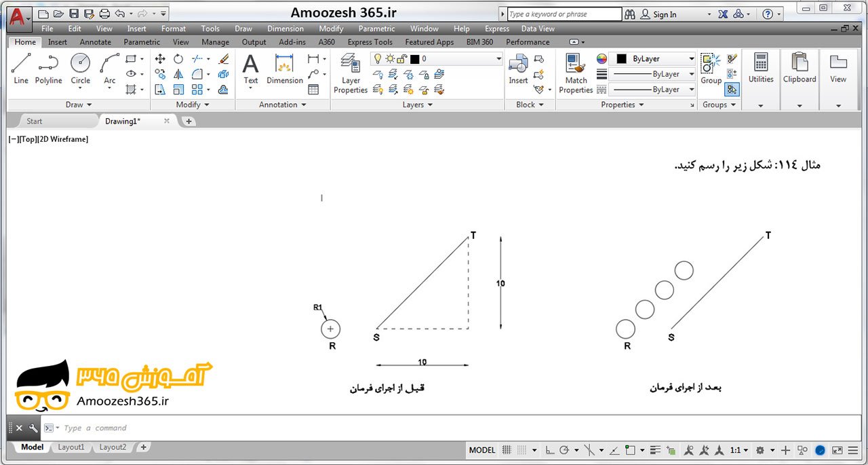Open the Draw menu in menu bar
The height and width of the screenshot is (465, 868).
pyautogui.click(x=243, y=29)
